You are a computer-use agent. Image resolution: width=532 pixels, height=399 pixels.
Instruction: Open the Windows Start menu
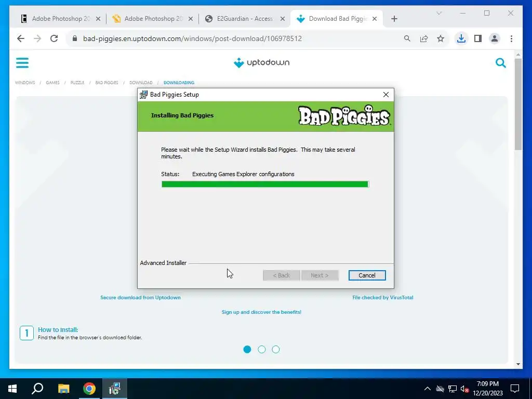[12, 389]
